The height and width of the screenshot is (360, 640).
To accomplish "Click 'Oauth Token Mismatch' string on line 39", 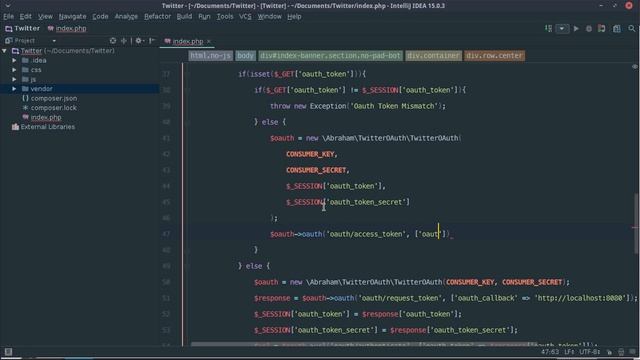I will click(x=394, y=106).
